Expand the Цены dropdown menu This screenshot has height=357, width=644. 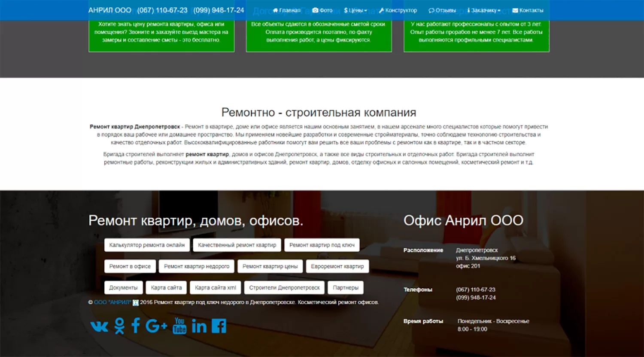(x=355, y=10)
